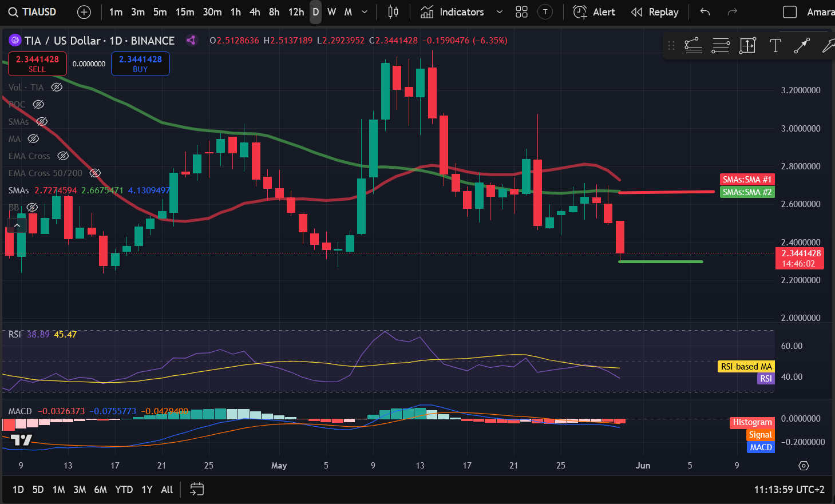Screen dimensions: 835x504
Task: Select the 1Y date range
Action: [x=147, y=489]
